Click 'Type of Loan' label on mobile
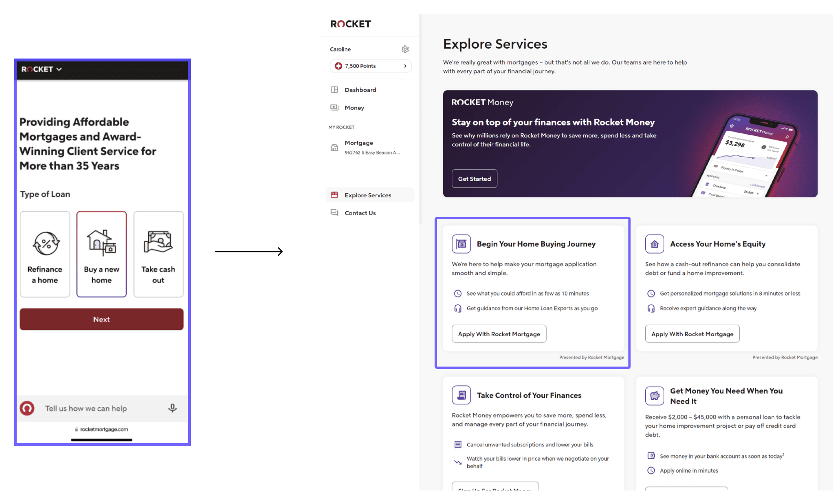The image size is (833, 504). [x=45, y=194]
